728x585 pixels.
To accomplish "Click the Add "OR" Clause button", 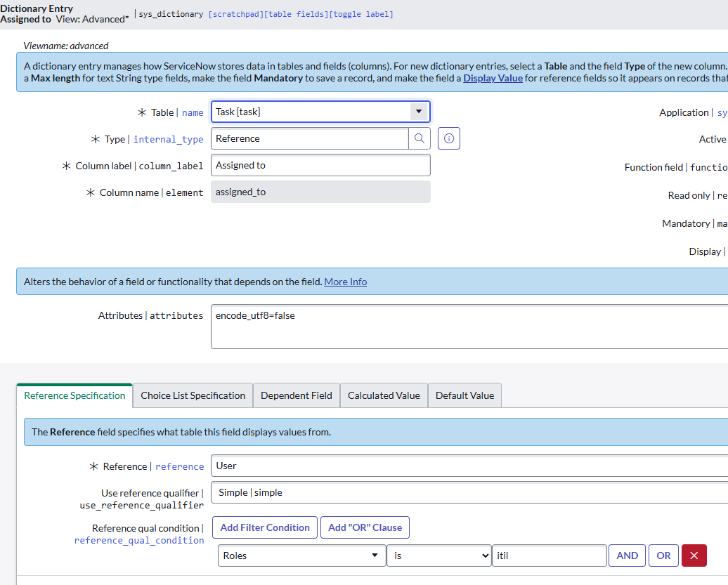I will pos(365,527).
